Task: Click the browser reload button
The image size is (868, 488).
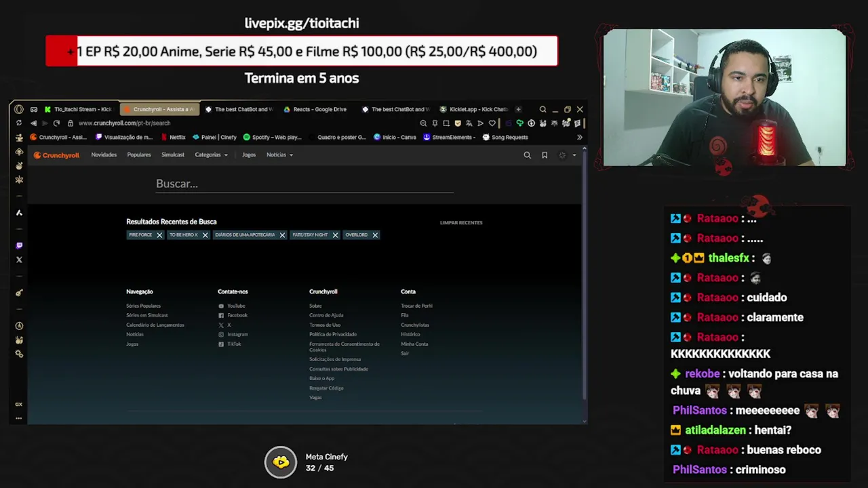Action: pyautogui.click(x=56, y=123)
